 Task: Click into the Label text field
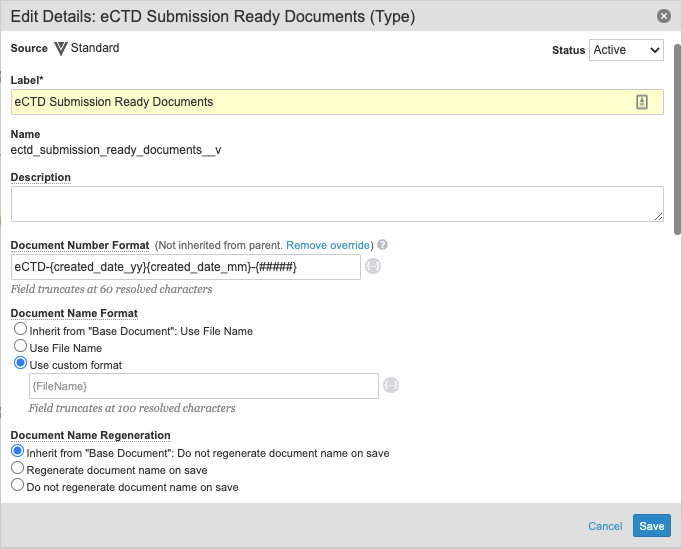[337, 102]
